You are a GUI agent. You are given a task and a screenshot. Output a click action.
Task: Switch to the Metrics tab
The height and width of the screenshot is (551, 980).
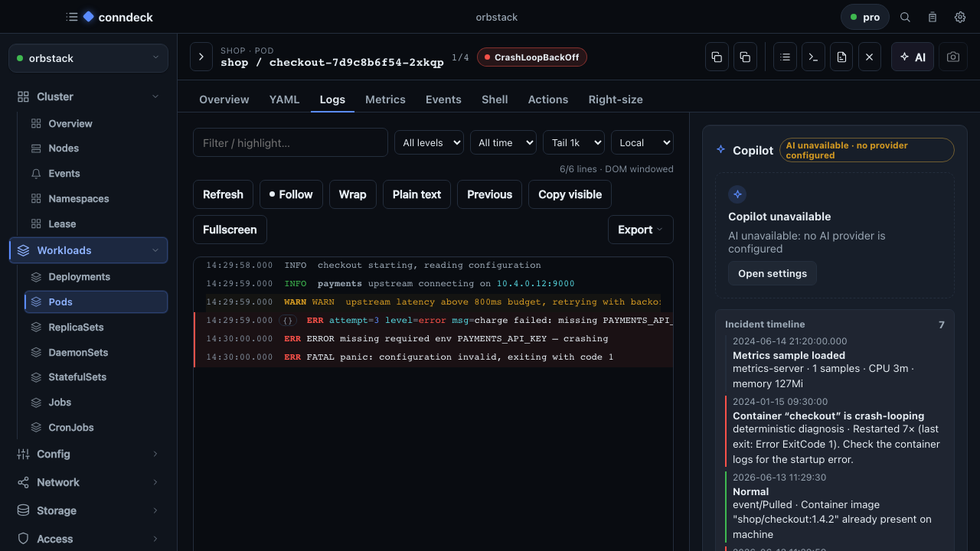385,99
